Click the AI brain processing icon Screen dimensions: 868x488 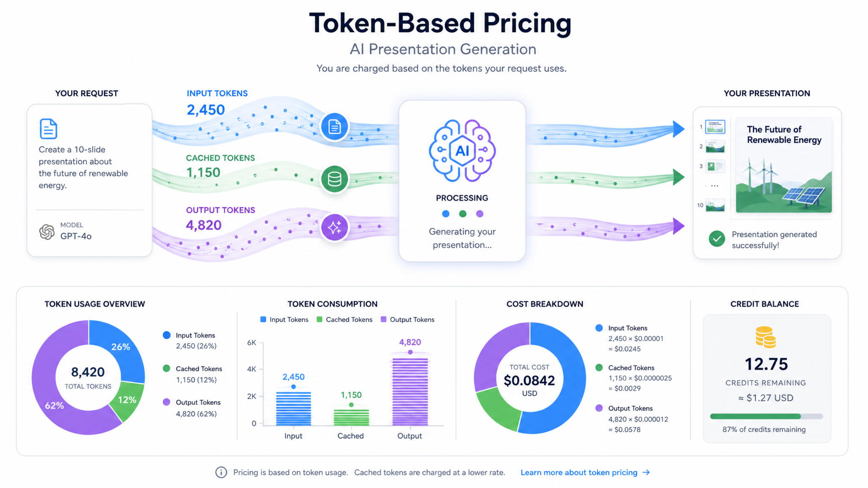click(462, 151)
